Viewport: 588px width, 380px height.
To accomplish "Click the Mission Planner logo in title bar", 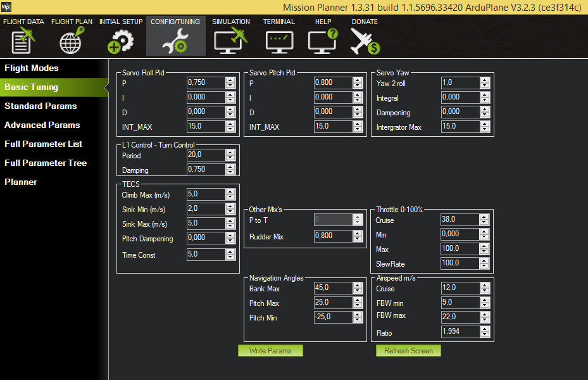I will click(7, 6).
